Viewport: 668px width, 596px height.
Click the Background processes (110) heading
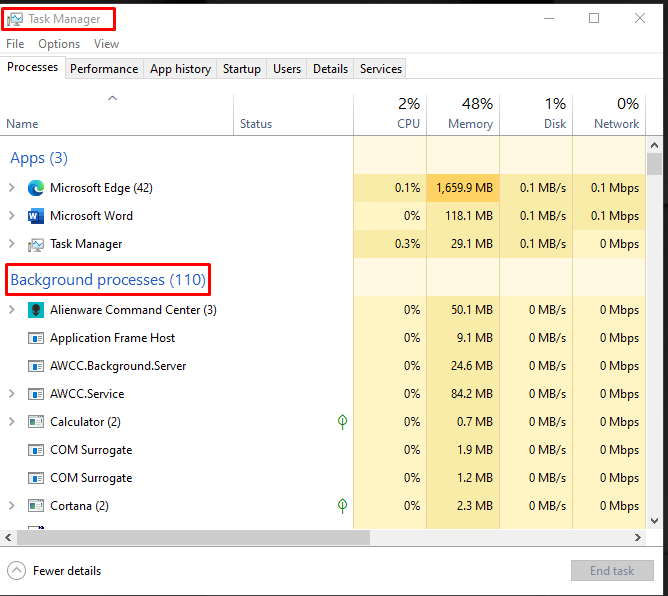pos(108,280)
